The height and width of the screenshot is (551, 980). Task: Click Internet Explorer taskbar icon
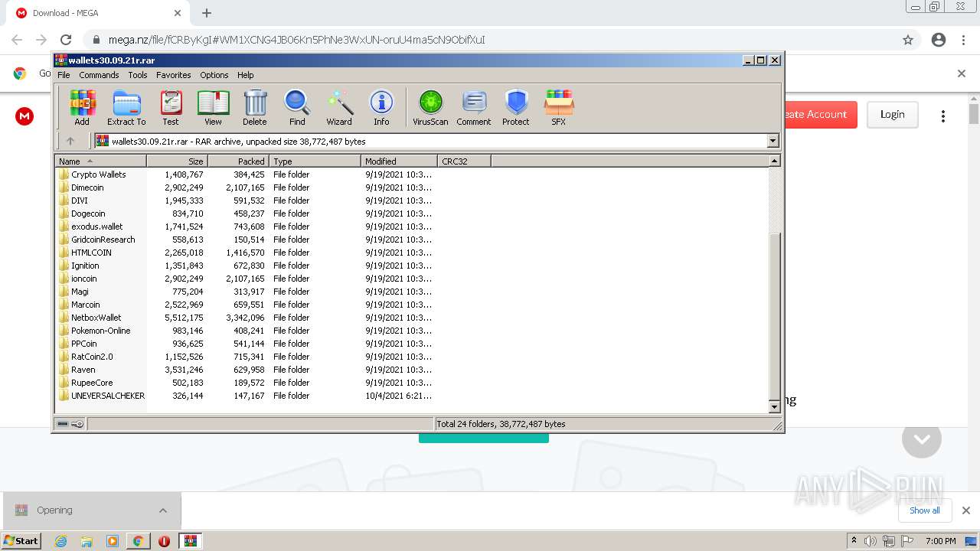pos(60,541)
